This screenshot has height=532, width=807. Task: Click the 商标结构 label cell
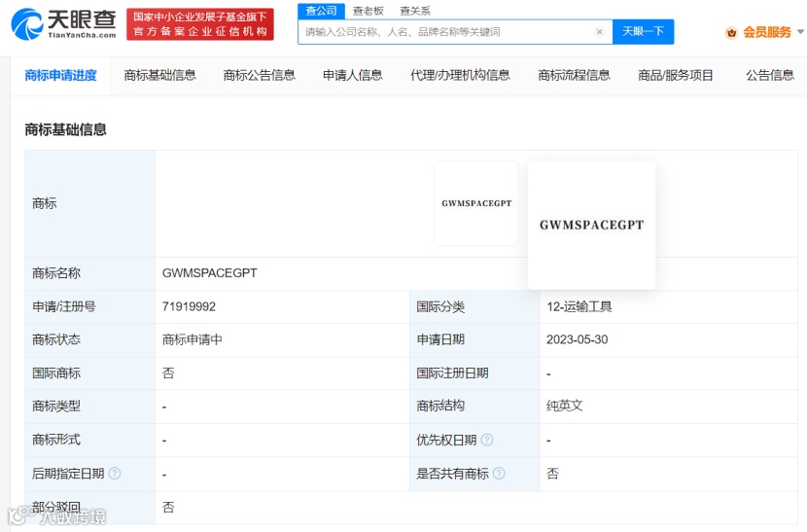click(x=474, y=406)
